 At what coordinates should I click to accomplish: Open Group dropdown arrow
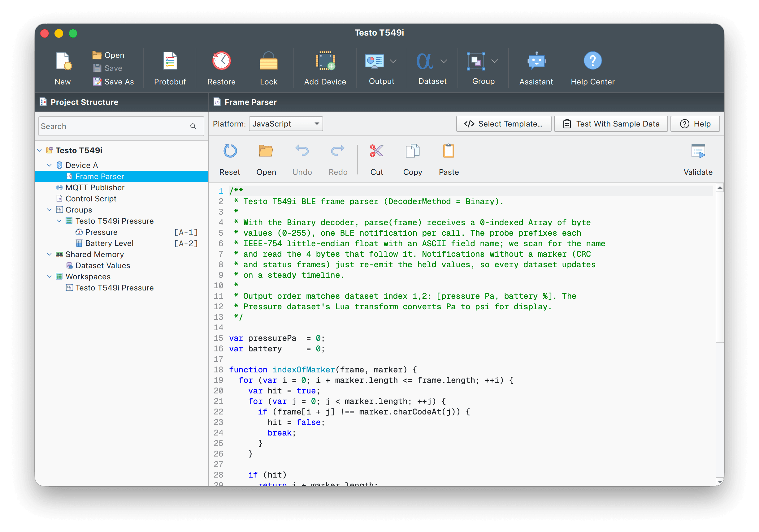495,61
